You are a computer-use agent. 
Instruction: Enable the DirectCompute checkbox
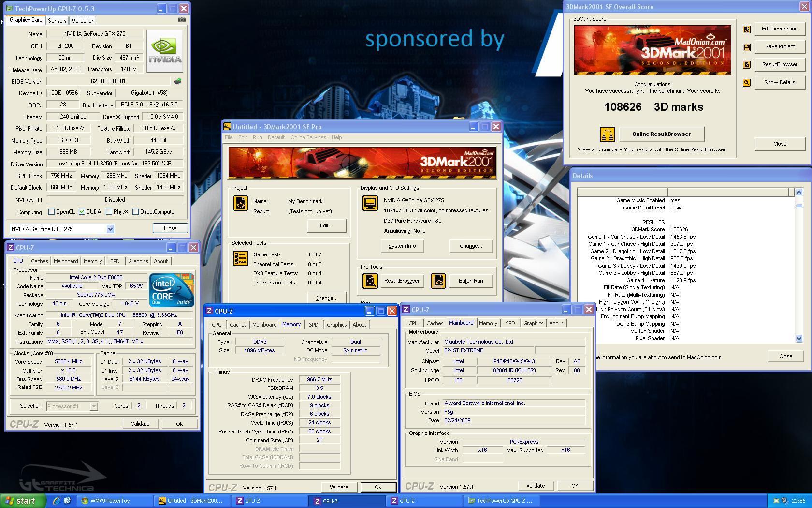[135, 212]
